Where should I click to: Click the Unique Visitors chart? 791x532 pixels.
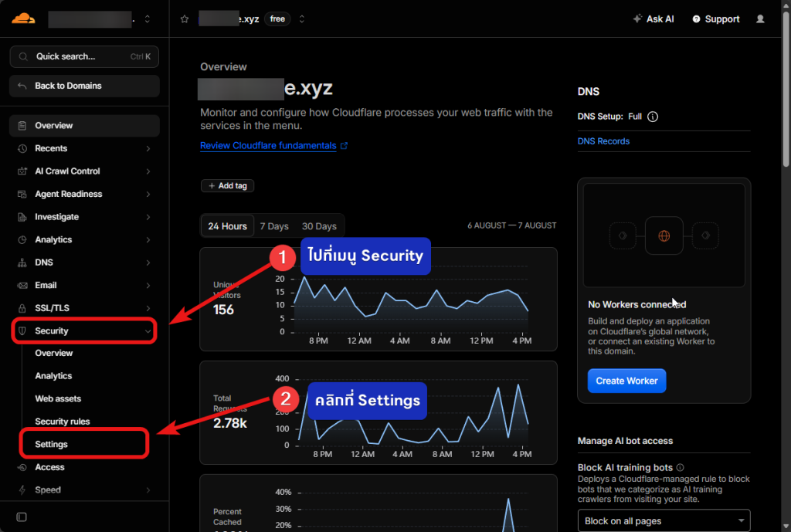click(379, 299)
